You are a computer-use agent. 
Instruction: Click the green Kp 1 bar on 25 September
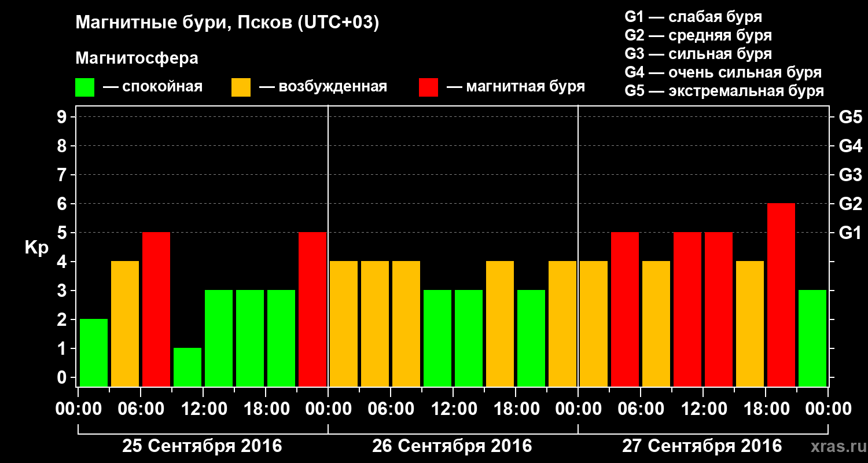point(187,367)
